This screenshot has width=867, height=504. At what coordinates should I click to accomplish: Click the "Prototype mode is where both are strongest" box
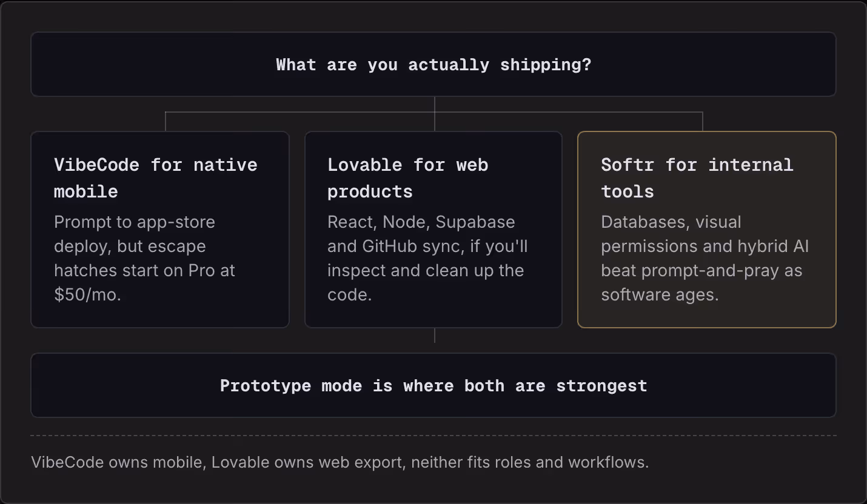pos(433,385)
